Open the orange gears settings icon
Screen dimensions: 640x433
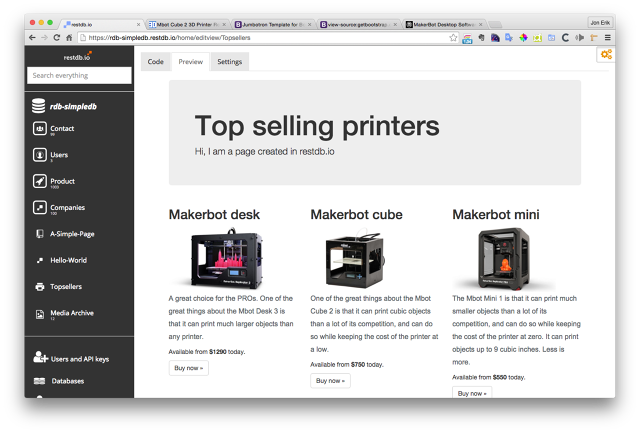tap(606, 54)
